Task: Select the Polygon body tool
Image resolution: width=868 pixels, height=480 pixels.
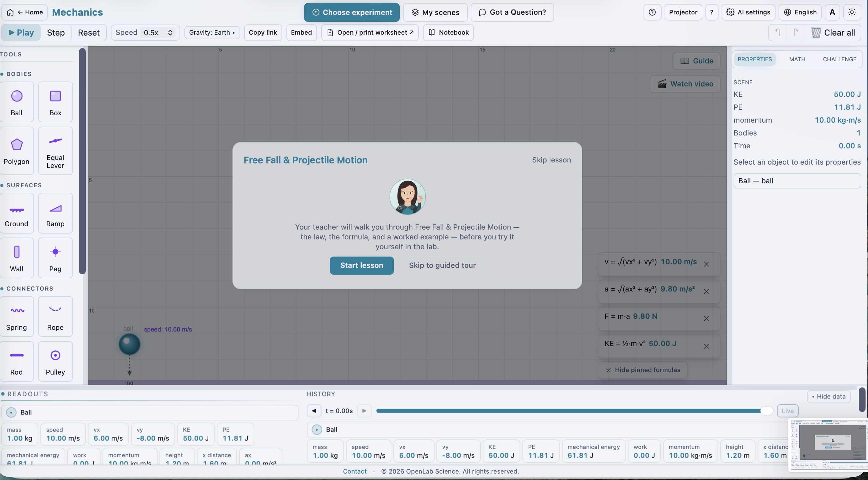Action: click(17, 151)
